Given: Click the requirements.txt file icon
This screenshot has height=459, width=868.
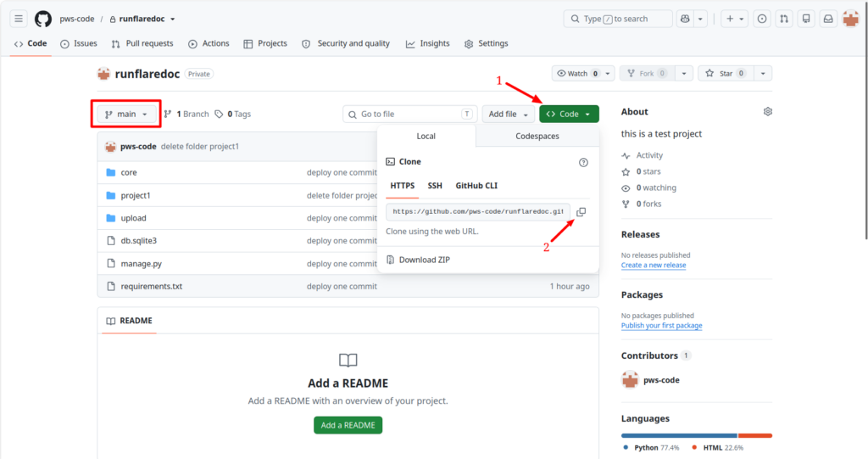Looking at the screenshot, I should pos(111,286).
